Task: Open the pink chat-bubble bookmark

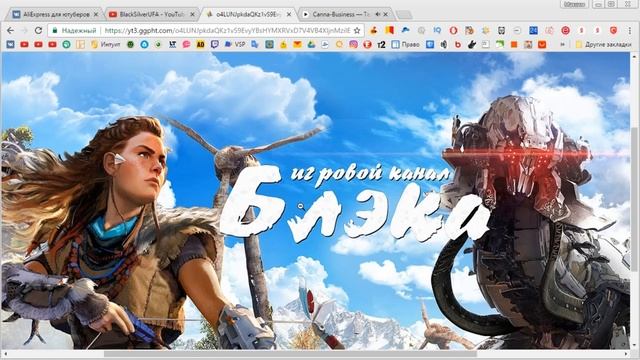Action: (187, 44)
